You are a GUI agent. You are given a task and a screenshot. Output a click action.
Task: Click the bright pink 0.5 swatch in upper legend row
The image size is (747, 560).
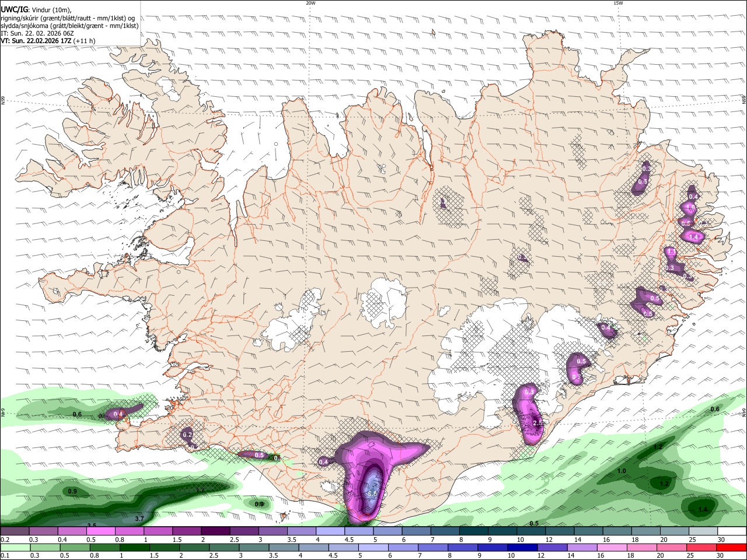[100, 531]
